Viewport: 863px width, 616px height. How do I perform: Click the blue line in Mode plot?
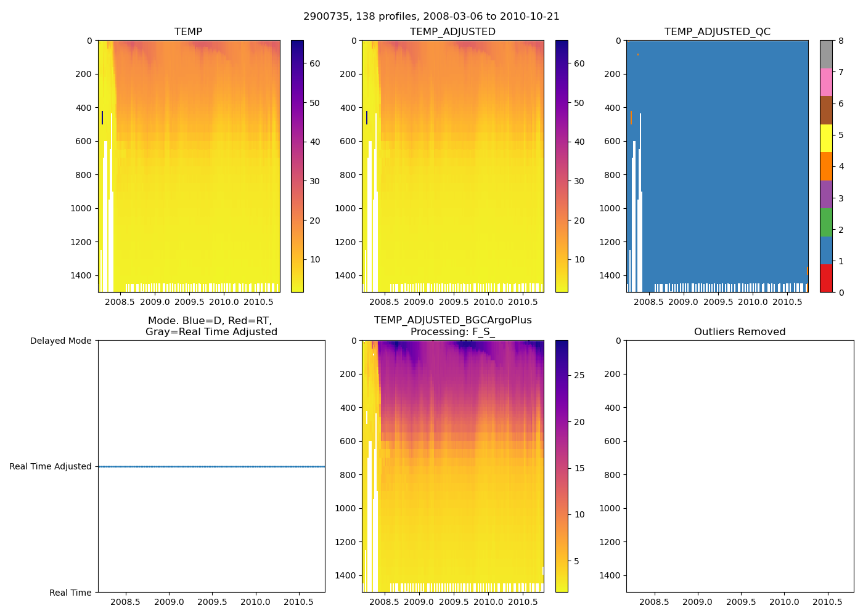[x=211, y=466]
